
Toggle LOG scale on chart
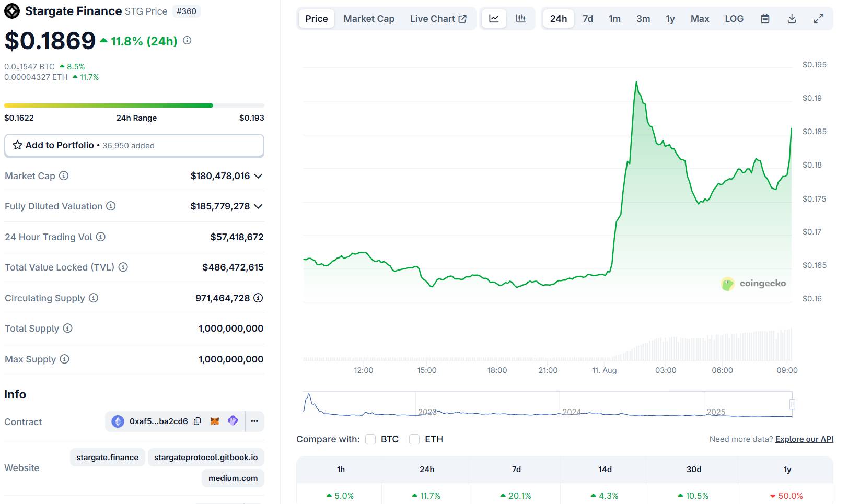(734, 19)
